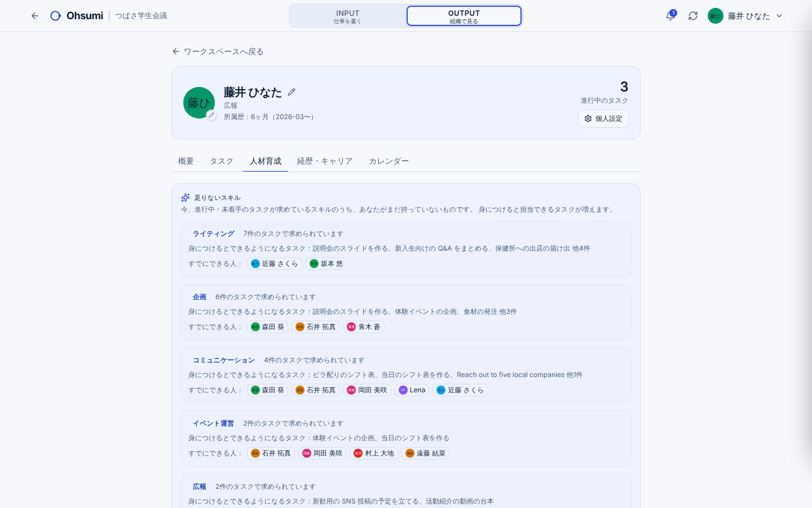812x508 pixels.
Task: Edit the name 藤井 ひなた with pencil icon
Action: [292, 92]
